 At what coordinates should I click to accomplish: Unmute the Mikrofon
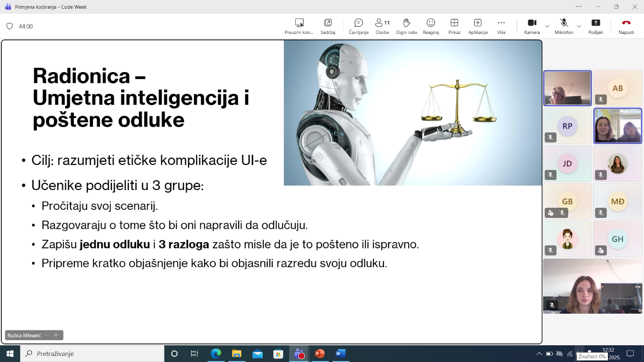click(564, 26)
